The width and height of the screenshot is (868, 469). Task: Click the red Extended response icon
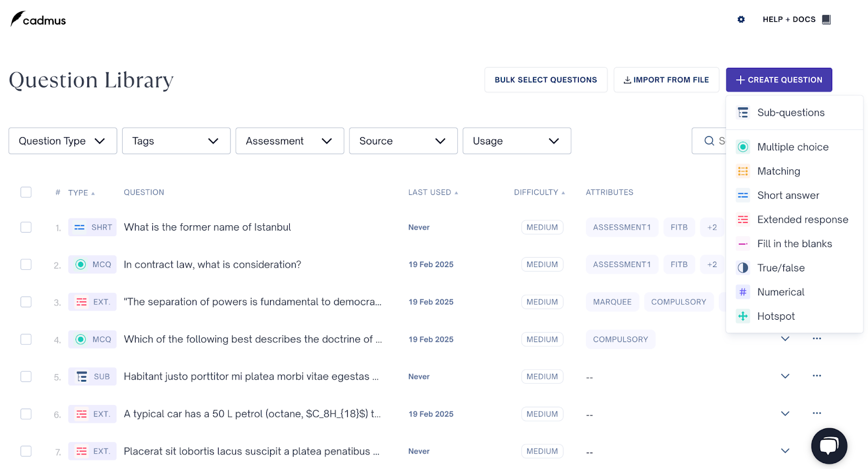click(x=743, y=219)
